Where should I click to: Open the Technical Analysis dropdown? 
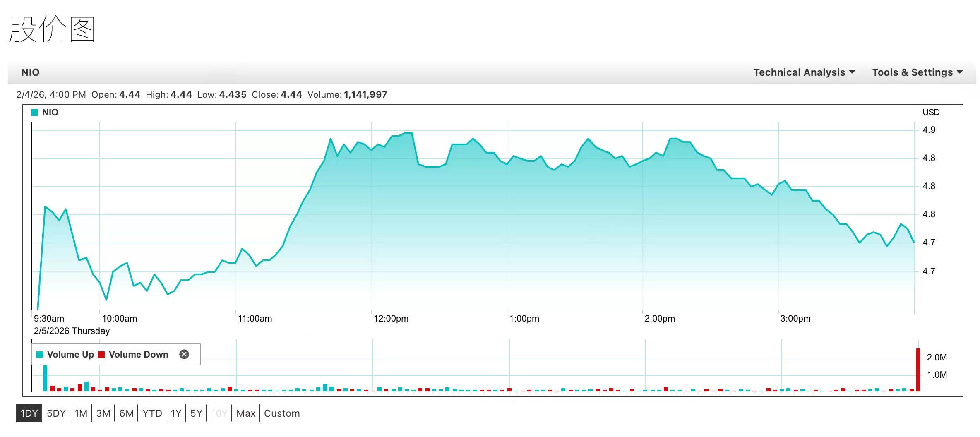[x=804, y=72]
